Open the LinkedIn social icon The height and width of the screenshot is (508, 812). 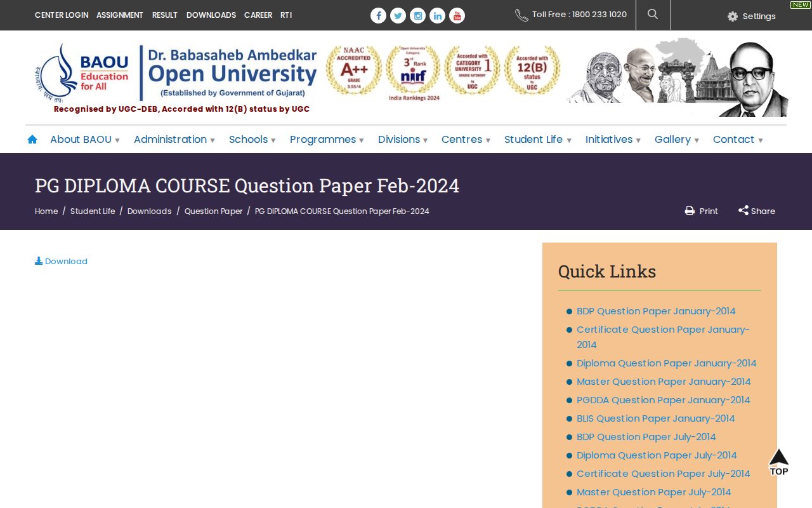(437, 15)
